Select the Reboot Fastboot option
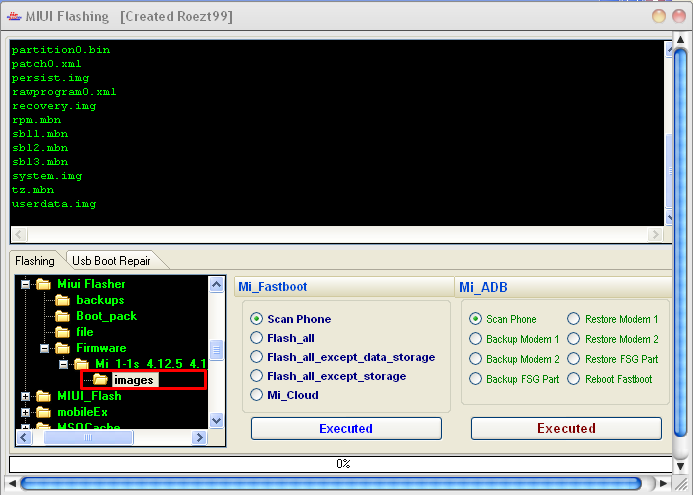This screenshot has height=495, width=693. (x=574, y=379)
